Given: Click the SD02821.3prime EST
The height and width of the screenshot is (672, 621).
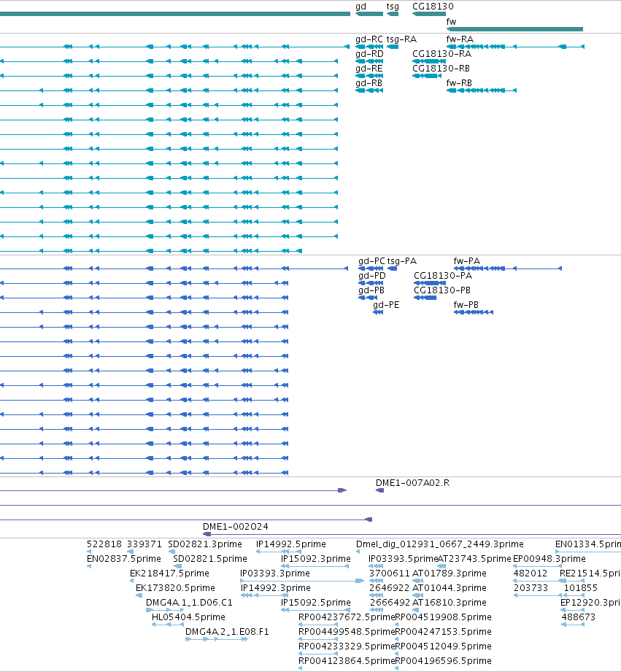Looking at the screenshot, I should point(171,552).
